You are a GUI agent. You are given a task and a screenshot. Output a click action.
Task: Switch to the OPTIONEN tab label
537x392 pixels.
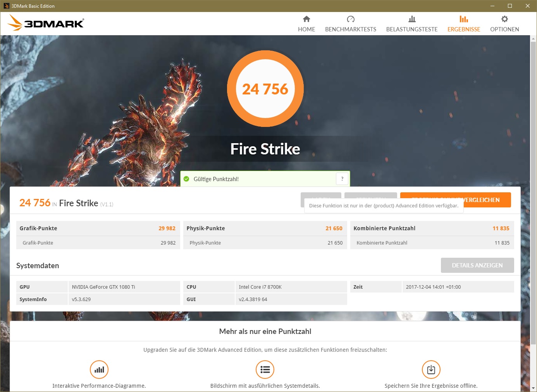tap(504, 29)
